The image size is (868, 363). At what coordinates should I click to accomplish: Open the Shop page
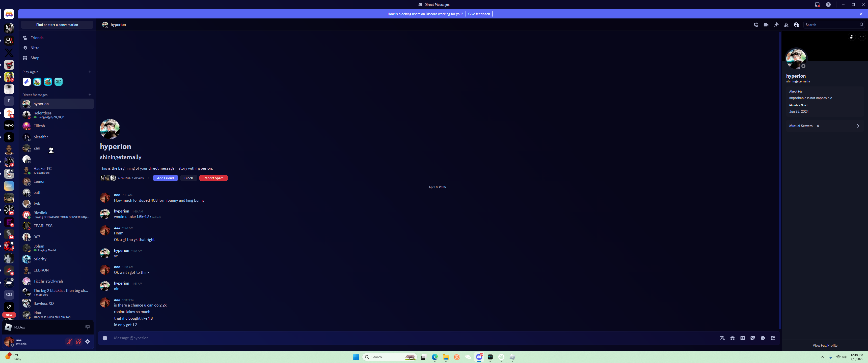[x=35, y=58]
